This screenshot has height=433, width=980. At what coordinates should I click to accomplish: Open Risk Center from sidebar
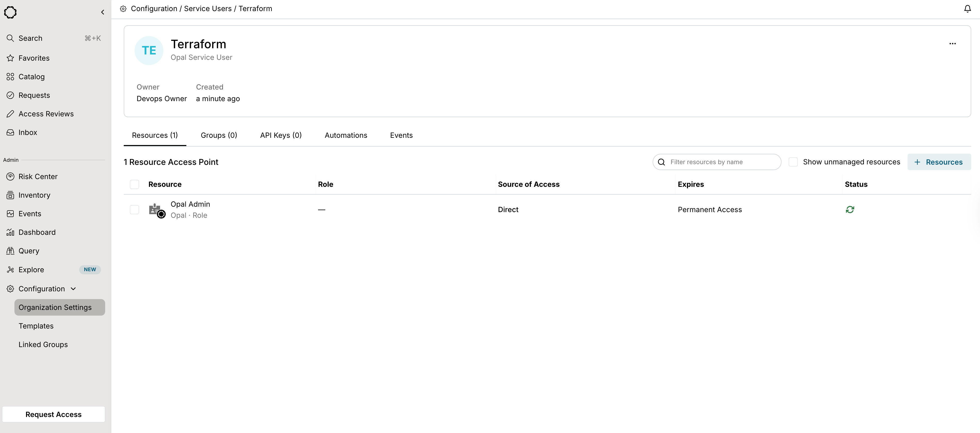(x=38, y=177)
